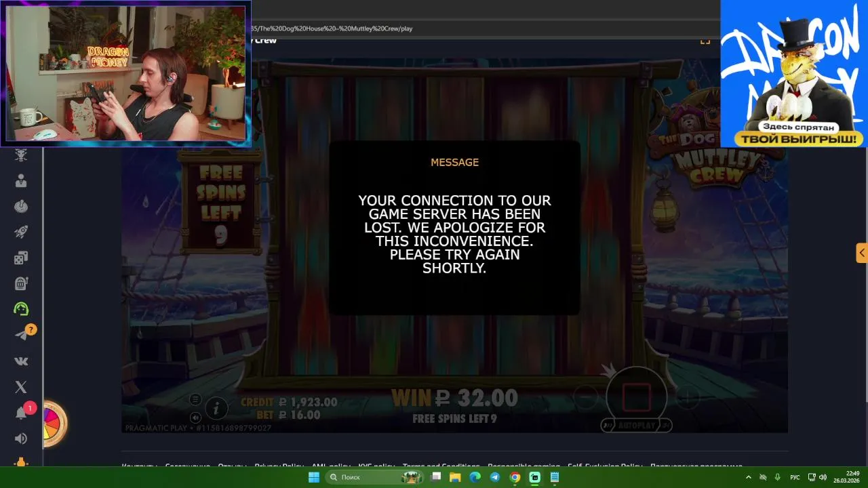Switch input language РУС

tap(795, 477)
